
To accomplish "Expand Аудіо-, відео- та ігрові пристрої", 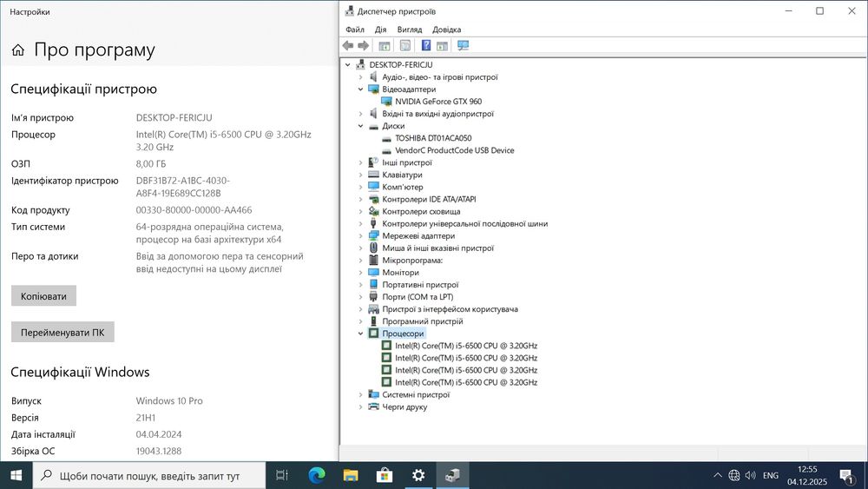I will coord(360,77).
